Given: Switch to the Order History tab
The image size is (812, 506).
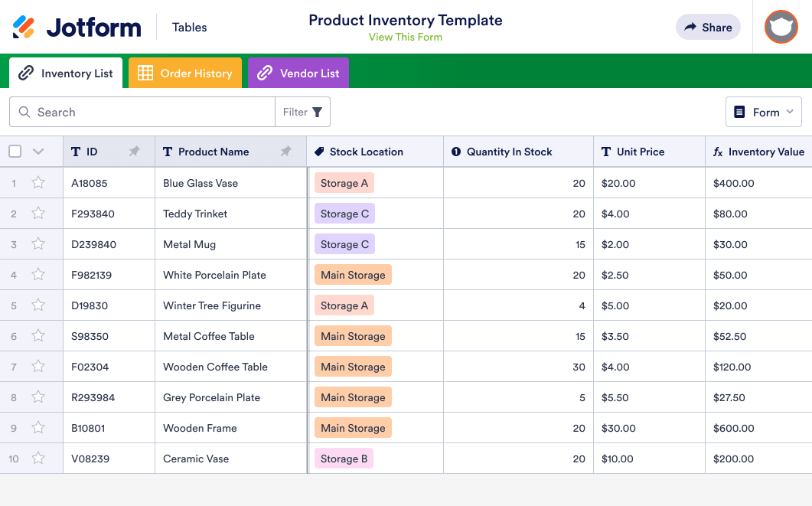Looking at the screenshot, I should tap(185, 73).
